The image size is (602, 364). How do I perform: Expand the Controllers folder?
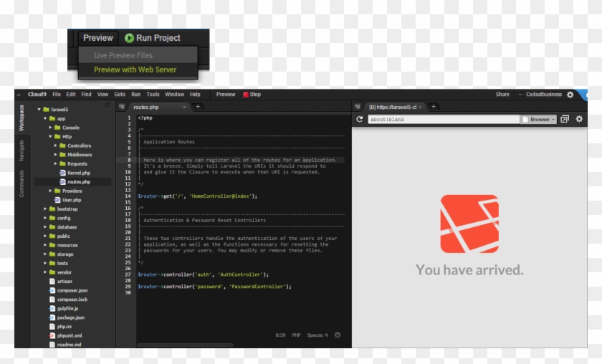coord(56,145)
